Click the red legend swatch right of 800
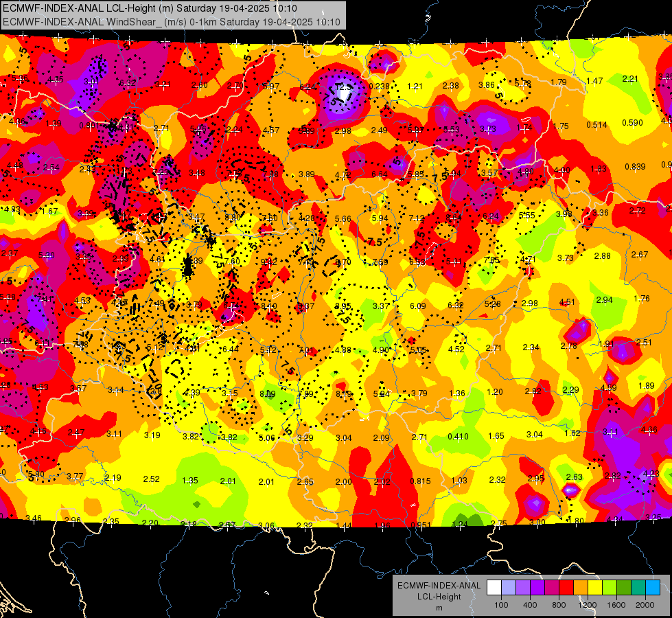Image resolution: width=672 pixels, height=618 pixels. click(566, 588)
